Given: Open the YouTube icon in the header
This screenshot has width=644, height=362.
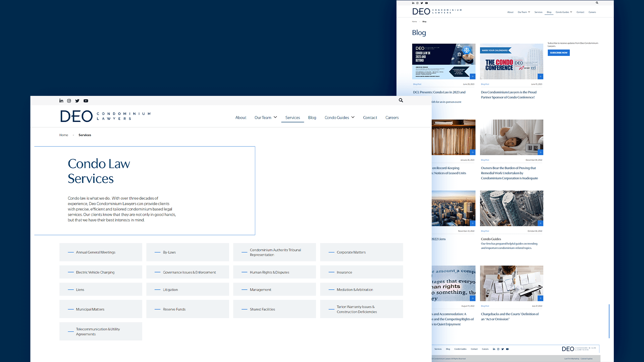Looking at the screenshot, I should tap(86, 101).
